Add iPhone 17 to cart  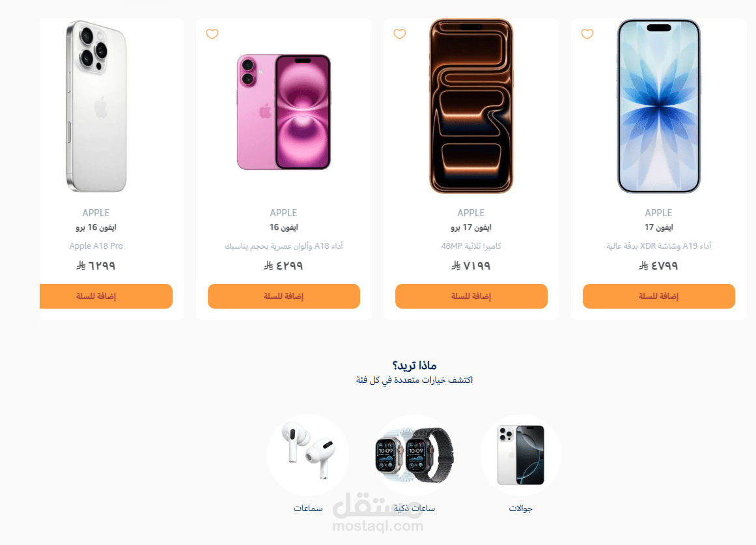pos(659,296)
